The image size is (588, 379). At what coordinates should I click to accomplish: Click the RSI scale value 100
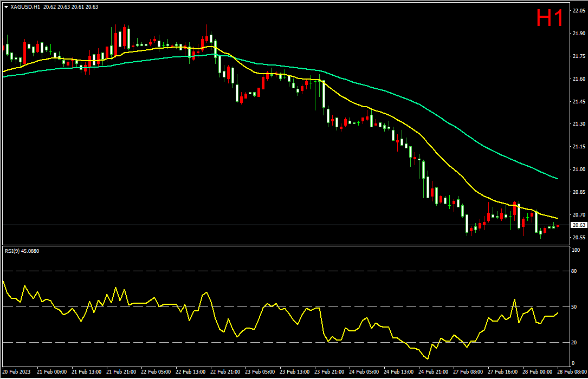coord(576,250)
